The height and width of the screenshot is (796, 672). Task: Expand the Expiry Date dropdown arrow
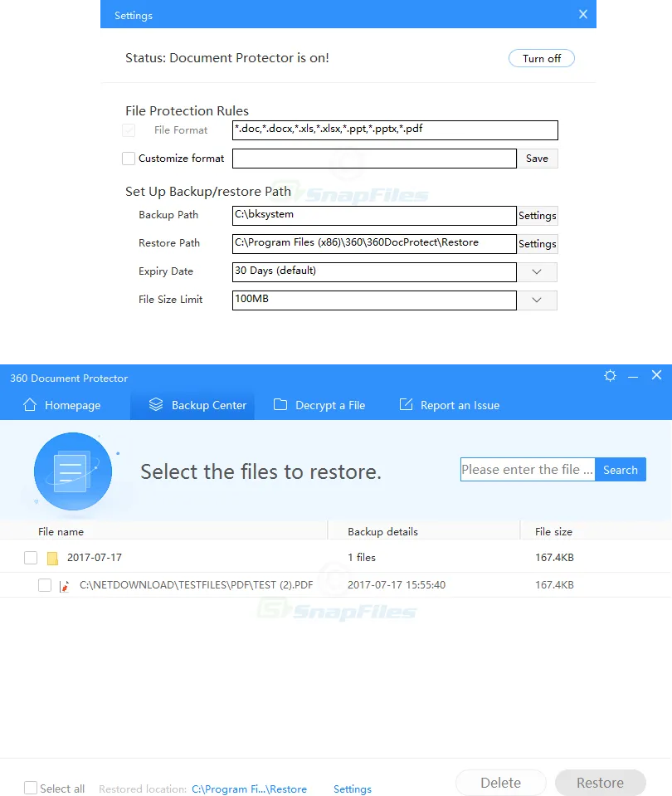(x=537, y=271)
